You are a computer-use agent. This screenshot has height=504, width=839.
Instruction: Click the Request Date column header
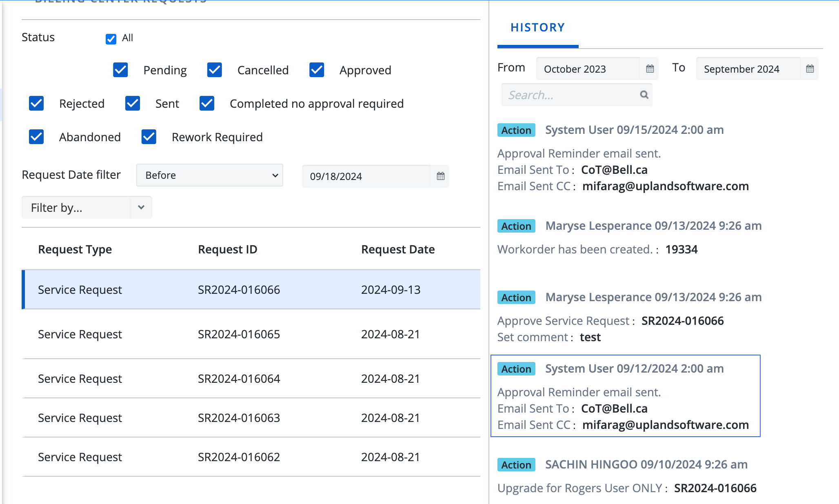click(x=397, y=249)
